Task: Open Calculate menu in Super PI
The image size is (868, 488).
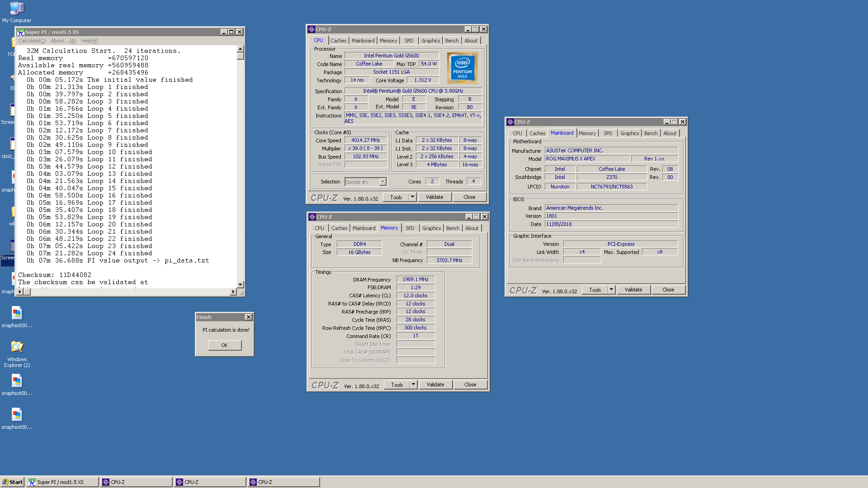Action: click(x=32, y=41)
